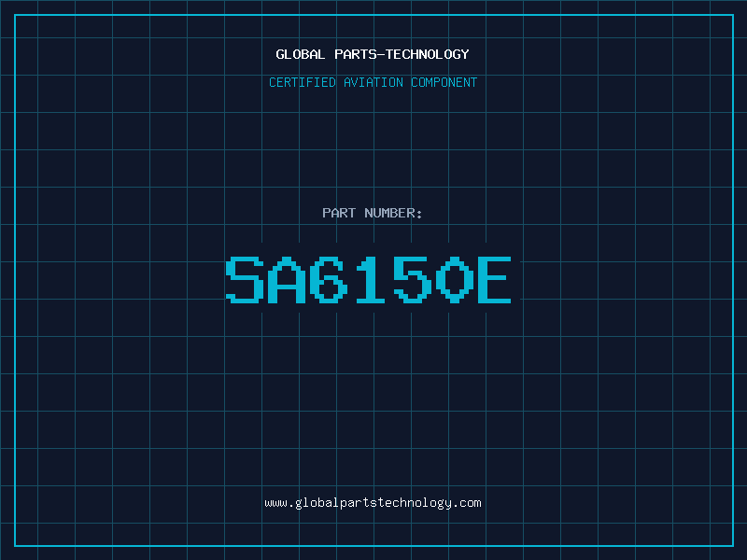The height and width of the screenshot is (560, 747).
Task: Select the part number SA6150E
Action: [x=368, y=280]
